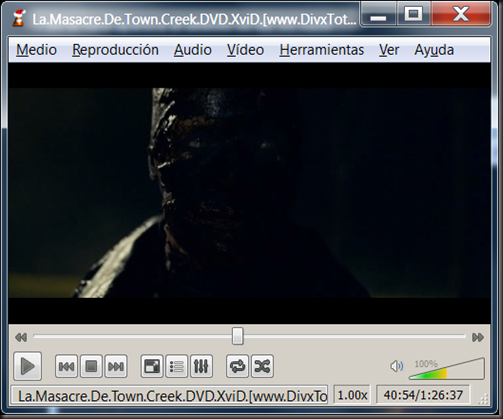Open the Medio menu
Screen dimensions: 503x419
click(36, 50)
